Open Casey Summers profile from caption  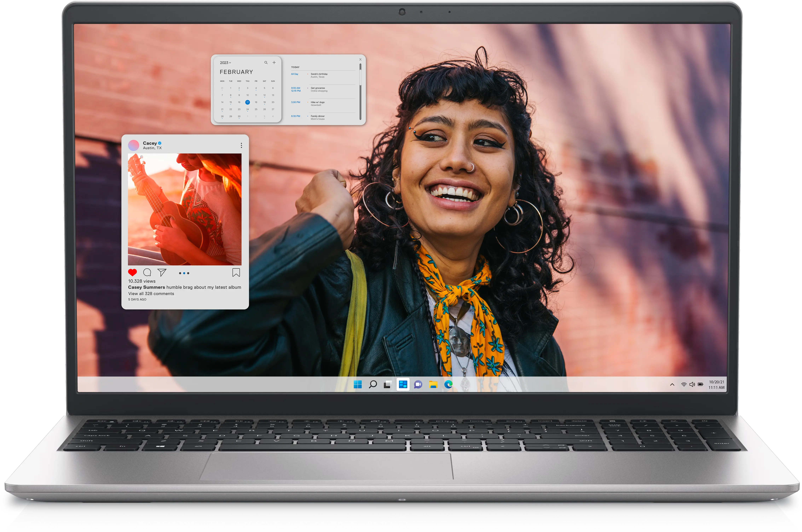(x=146, y=287)
